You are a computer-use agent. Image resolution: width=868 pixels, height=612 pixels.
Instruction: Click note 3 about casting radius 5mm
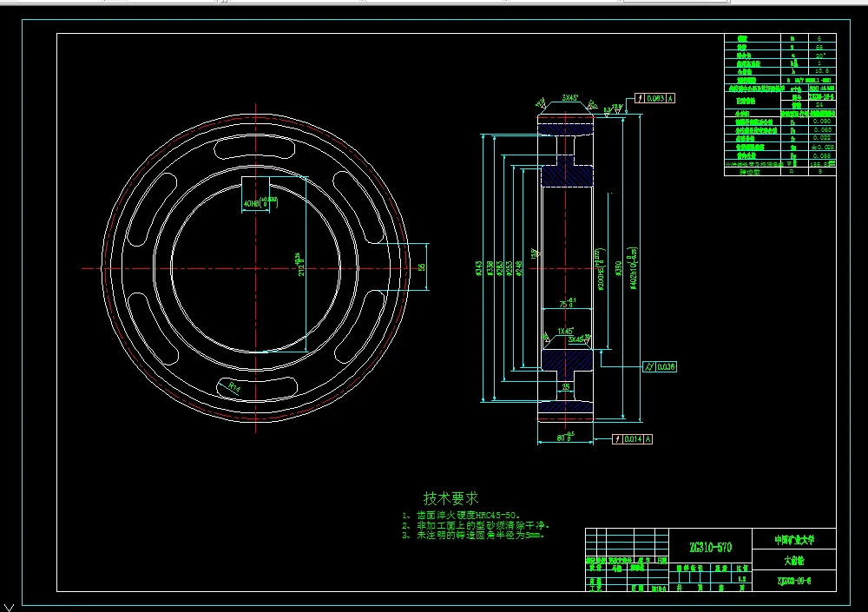click(x=473, y=535)
